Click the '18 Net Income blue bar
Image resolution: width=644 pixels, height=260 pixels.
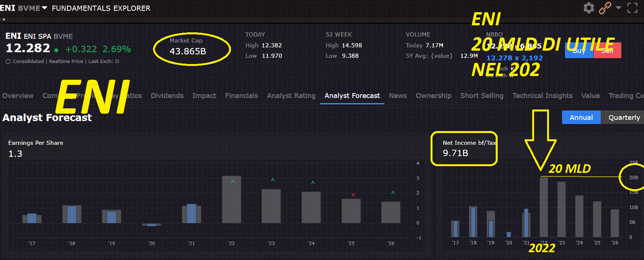(473, 222)
